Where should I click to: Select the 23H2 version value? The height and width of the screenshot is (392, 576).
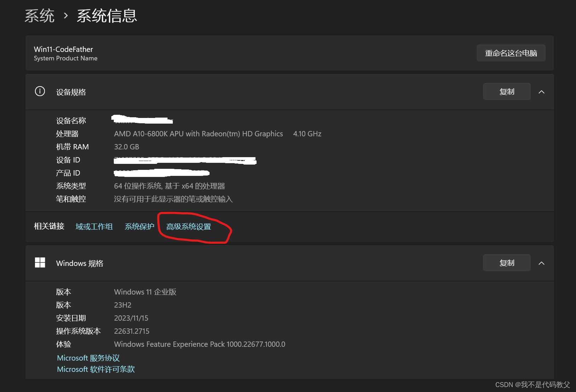pos(123,305)
